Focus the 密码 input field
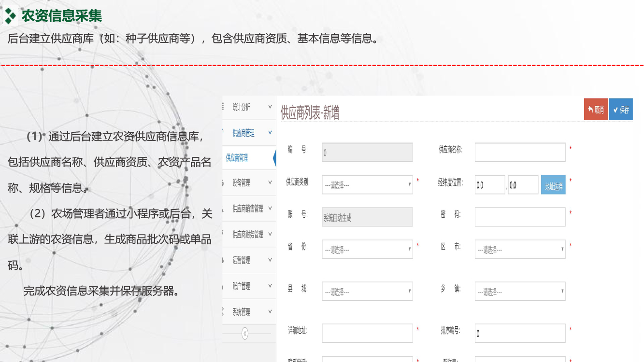 click(520, 217)
